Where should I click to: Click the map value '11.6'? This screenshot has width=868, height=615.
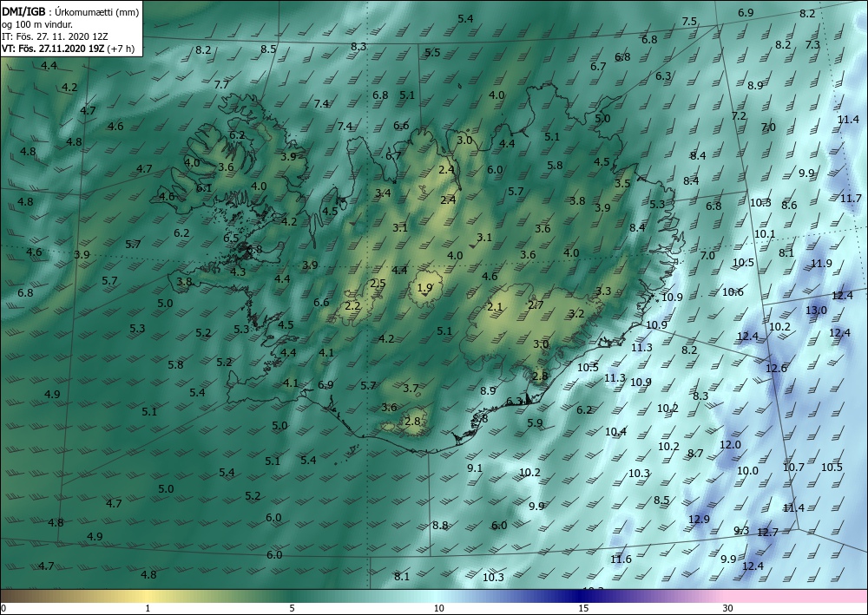[621, 559]
